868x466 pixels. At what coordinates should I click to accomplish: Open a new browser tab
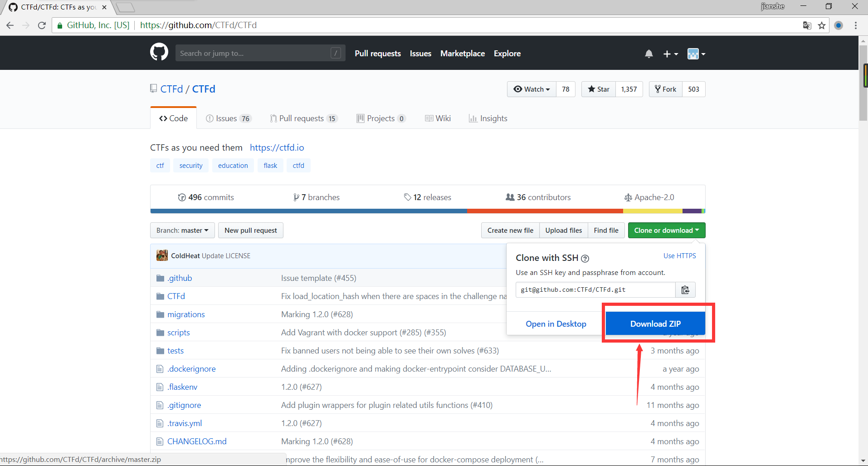click(x=125, y=7)
